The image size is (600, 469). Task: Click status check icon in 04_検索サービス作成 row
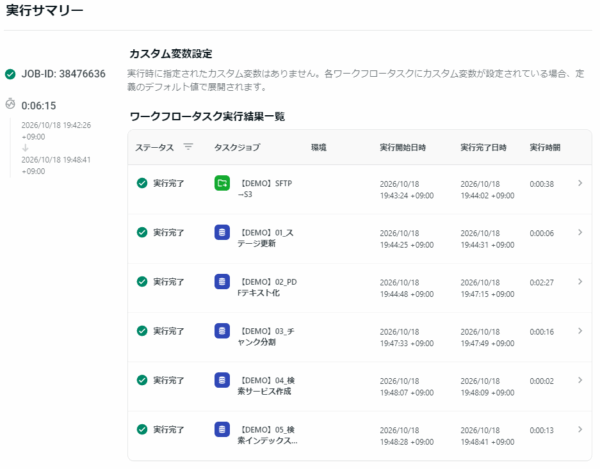[x=142, y=380]
